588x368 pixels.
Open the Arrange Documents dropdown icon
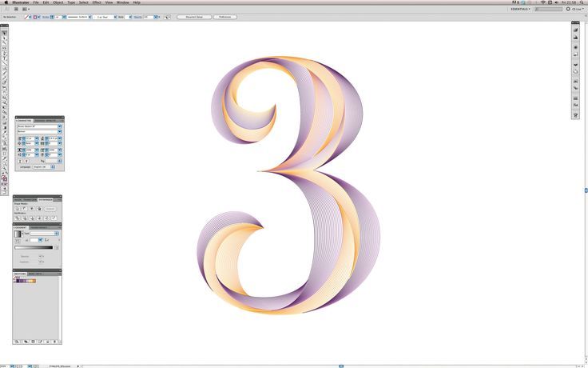click(26, 9)
